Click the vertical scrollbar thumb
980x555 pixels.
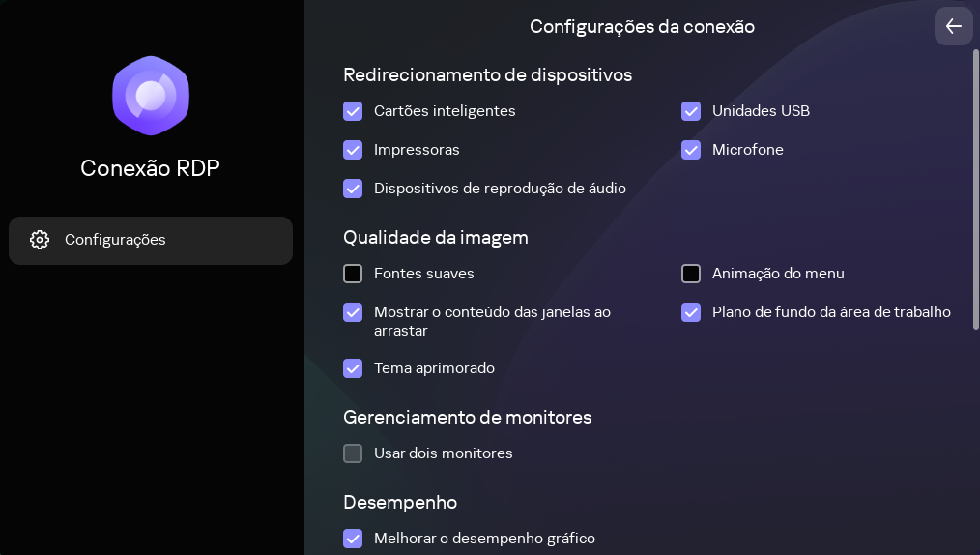[x=975, y=189]
